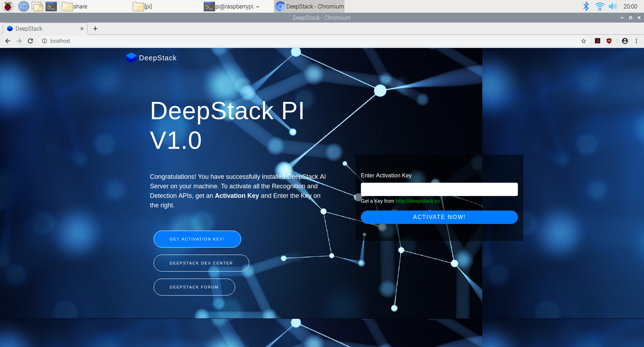644x347 pixels.
Task: Open site information via the address bar info icon
Action: pyautogui.click(x=44, y=41)
